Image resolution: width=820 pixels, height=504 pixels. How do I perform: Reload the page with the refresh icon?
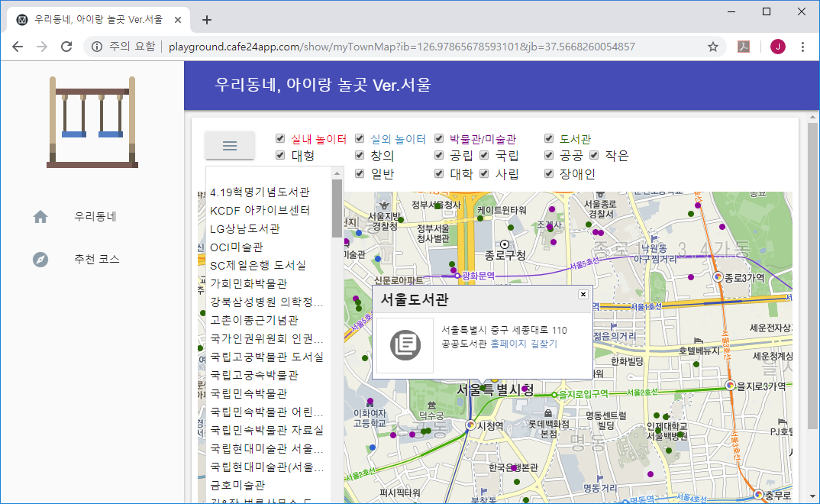66,47
